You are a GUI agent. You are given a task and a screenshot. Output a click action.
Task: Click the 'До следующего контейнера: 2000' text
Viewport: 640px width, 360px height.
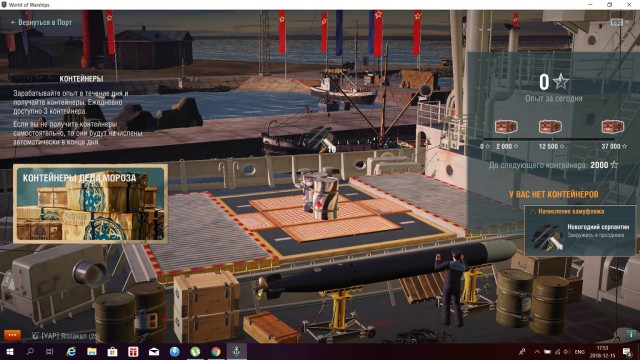tap(553, 165)
